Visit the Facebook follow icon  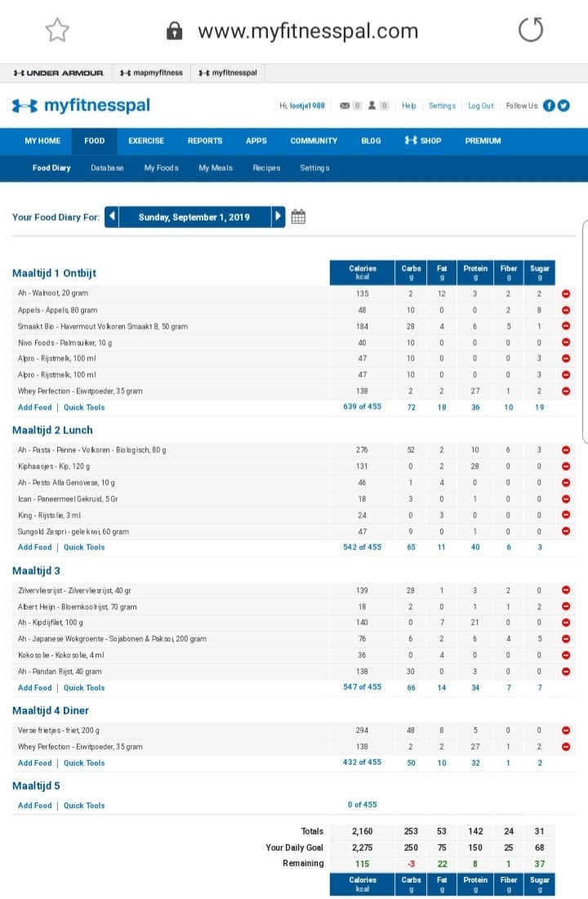click(549, 105)
